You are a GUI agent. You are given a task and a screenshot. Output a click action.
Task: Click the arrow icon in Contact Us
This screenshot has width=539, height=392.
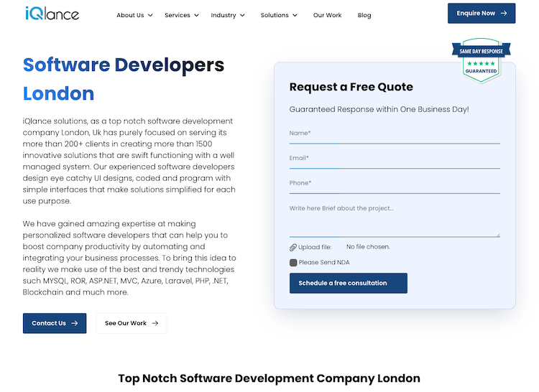pos(75,324)
